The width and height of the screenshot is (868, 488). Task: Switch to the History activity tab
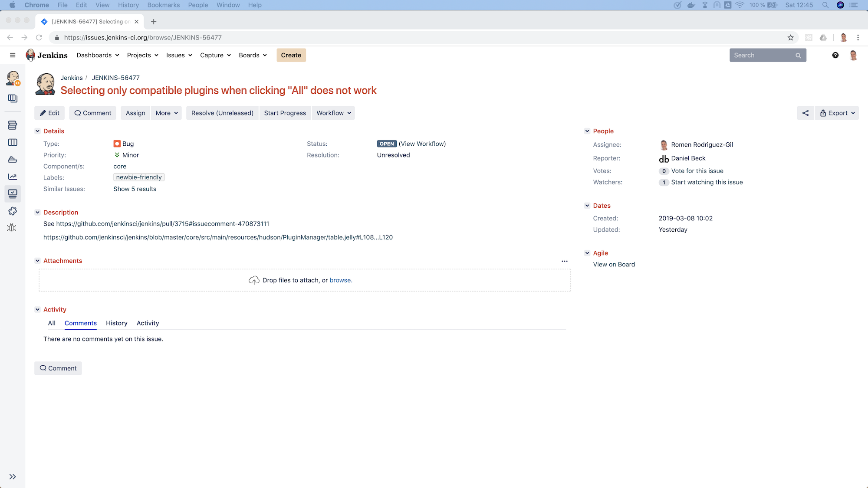(x=116, y=323)
